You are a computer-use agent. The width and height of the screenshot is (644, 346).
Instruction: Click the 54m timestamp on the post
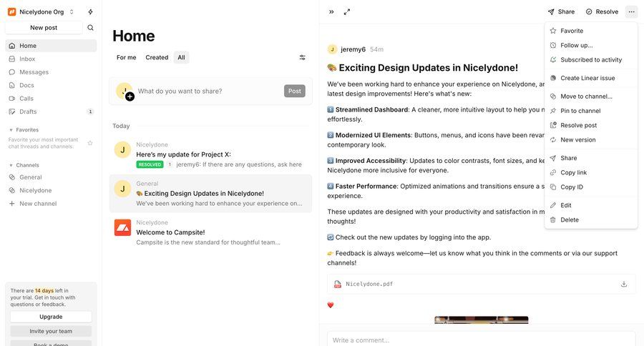pyautogui.click(x=376, y=49)
